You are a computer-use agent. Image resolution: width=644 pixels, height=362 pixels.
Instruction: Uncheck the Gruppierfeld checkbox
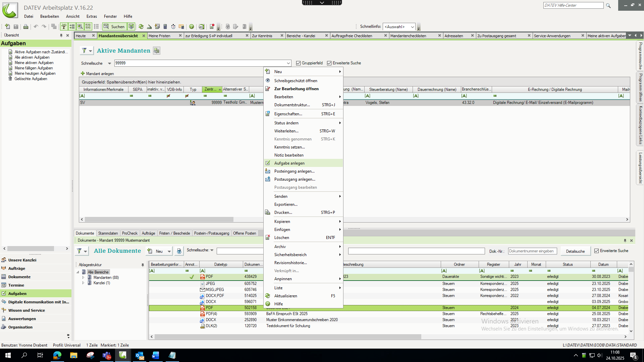point(298,63)
